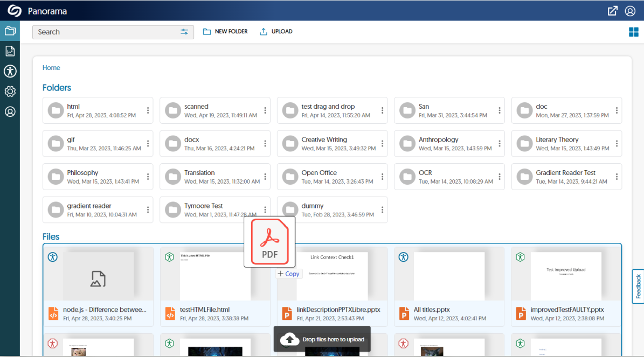Open account avatar in top-right header
644x357 pixels.
pos(630,11)
